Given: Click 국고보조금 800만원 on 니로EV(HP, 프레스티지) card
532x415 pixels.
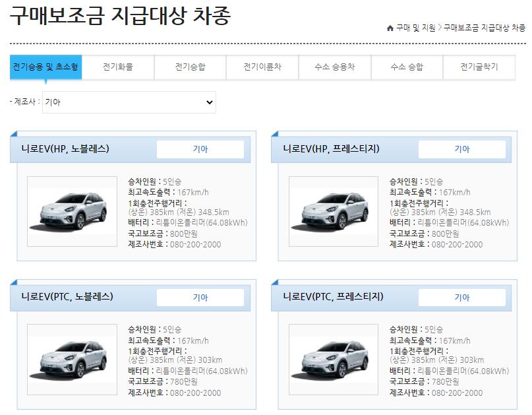Looking at the screenshot, I should [424, 234].
